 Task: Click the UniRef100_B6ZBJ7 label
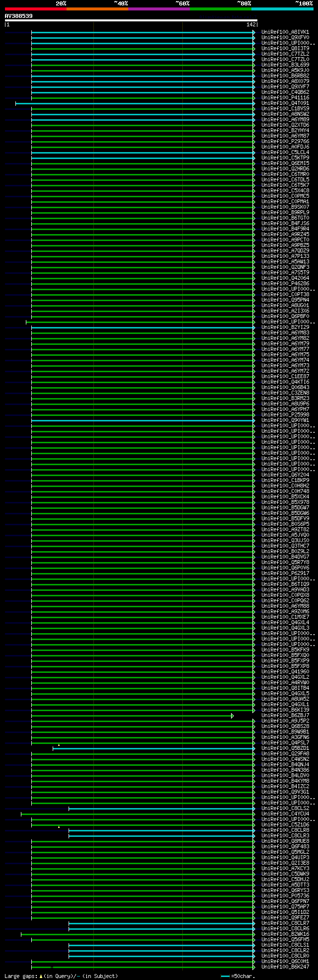(x=285, y=715)
